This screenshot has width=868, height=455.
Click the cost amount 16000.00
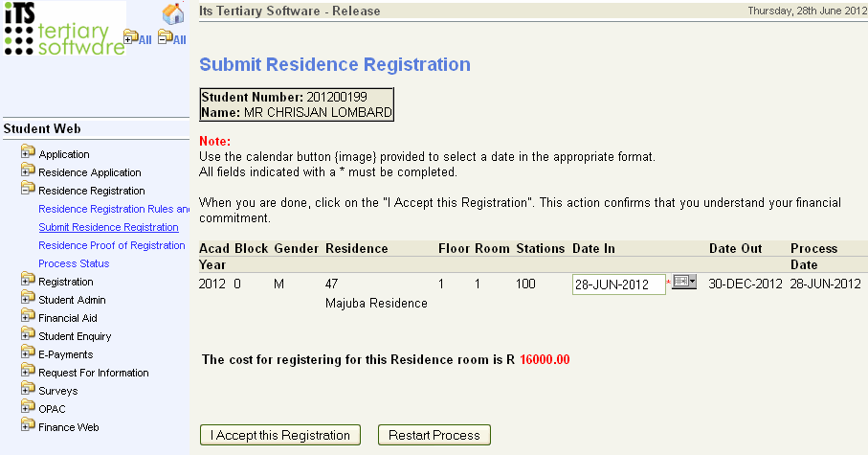pos(545,359)
